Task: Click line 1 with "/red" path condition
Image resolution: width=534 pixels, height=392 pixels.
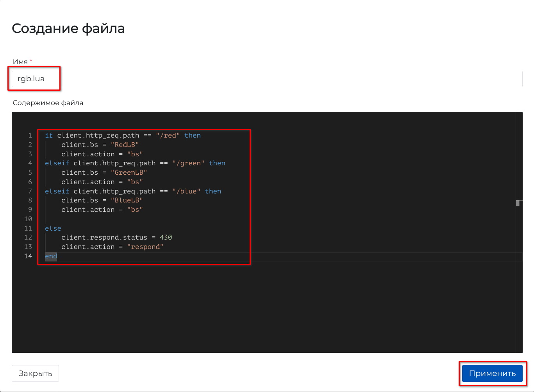Action: [x=123, y=135]
